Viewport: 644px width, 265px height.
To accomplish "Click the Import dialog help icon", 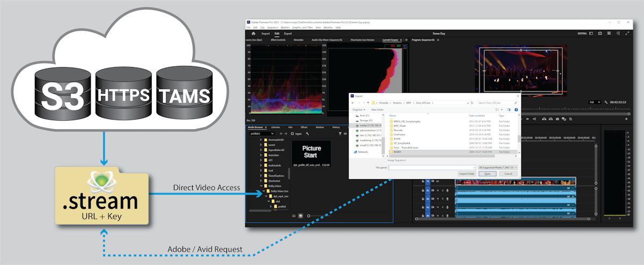I will click(516, 109).
